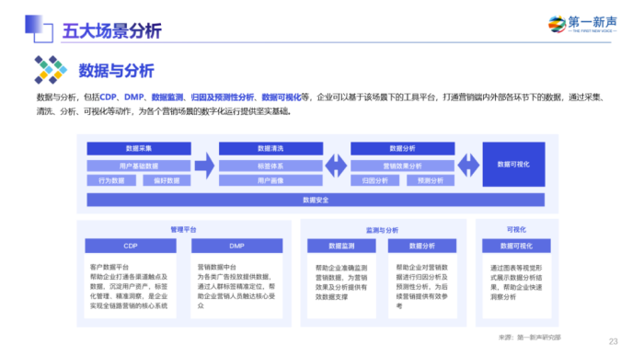Select the 标签体系 box
644x356 pixels.
[270, 166]
